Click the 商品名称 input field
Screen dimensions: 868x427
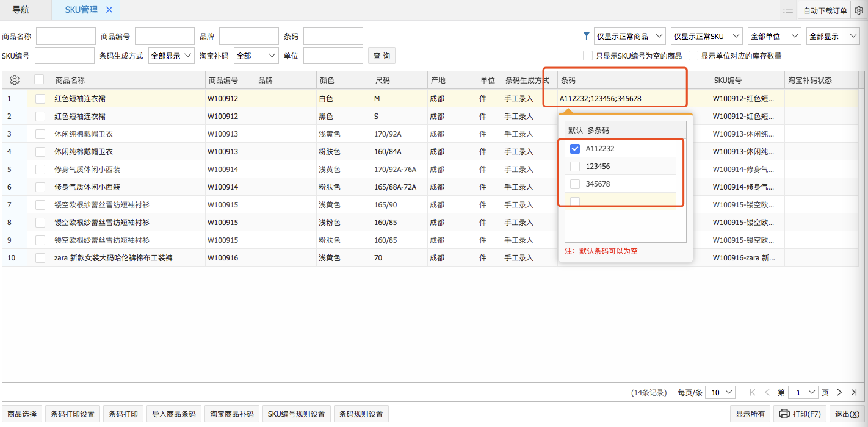point(66,36)
